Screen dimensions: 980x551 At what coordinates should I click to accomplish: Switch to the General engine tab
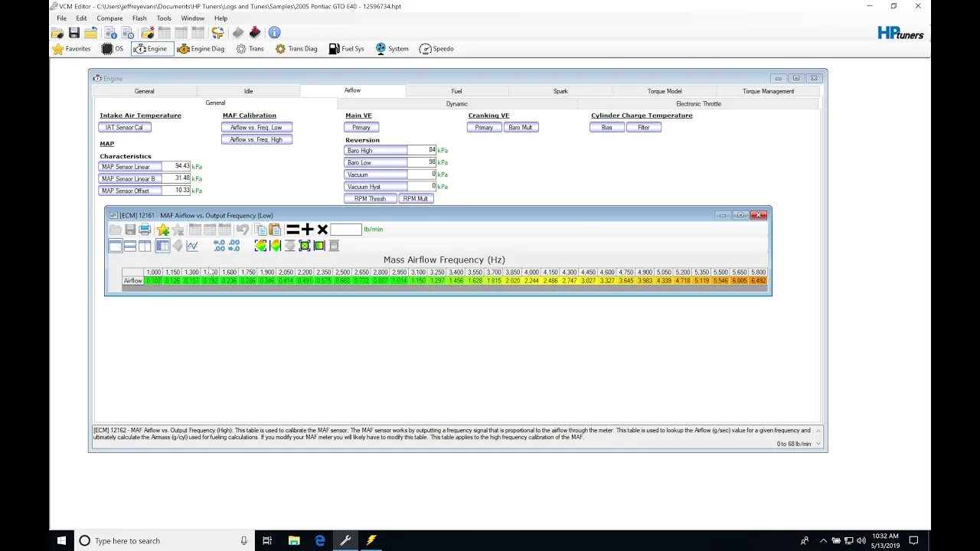(144, 91)
